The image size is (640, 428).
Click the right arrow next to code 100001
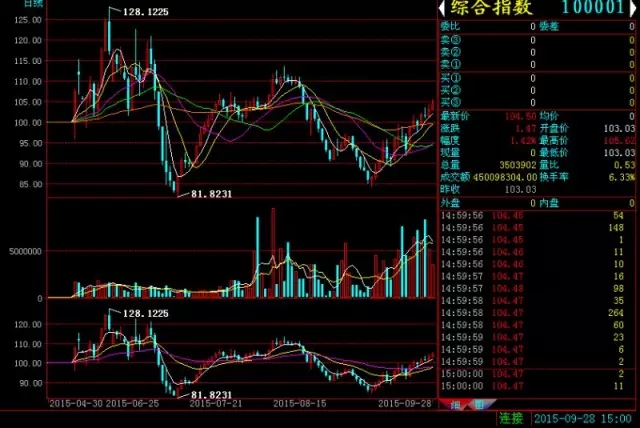click(631, 8)
